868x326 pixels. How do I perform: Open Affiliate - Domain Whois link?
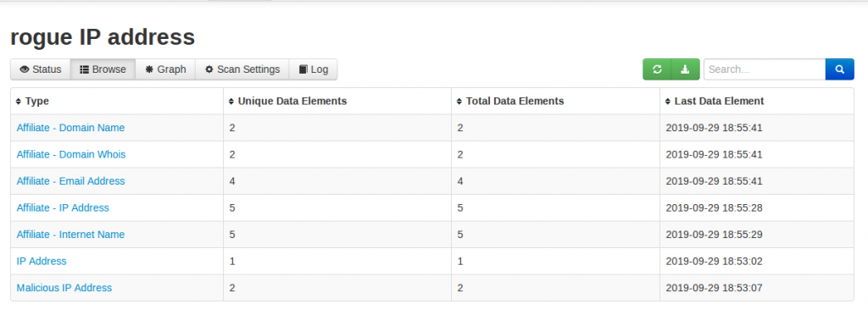(71, 154)
